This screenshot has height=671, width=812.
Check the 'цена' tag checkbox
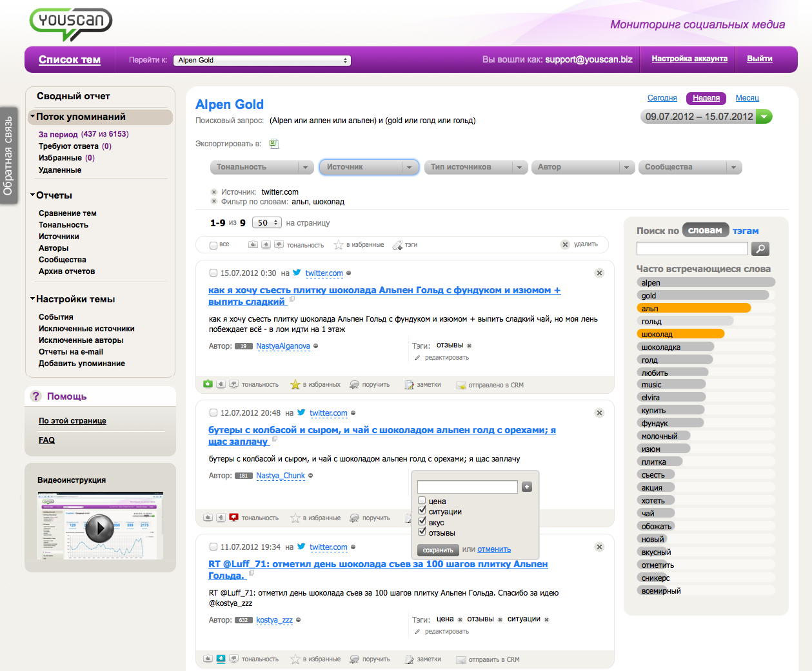point(422,501)
